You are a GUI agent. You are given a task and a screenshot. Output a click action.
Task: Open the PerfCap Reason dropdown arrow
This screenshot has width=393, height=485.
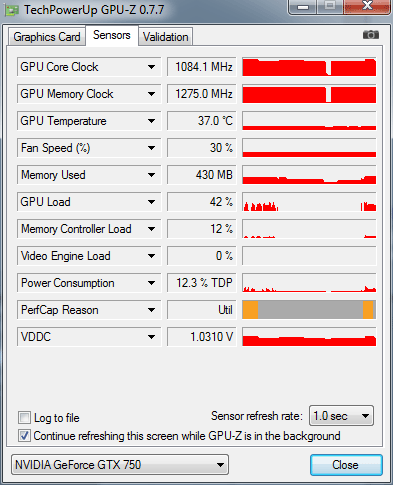[x=151, y=310]
